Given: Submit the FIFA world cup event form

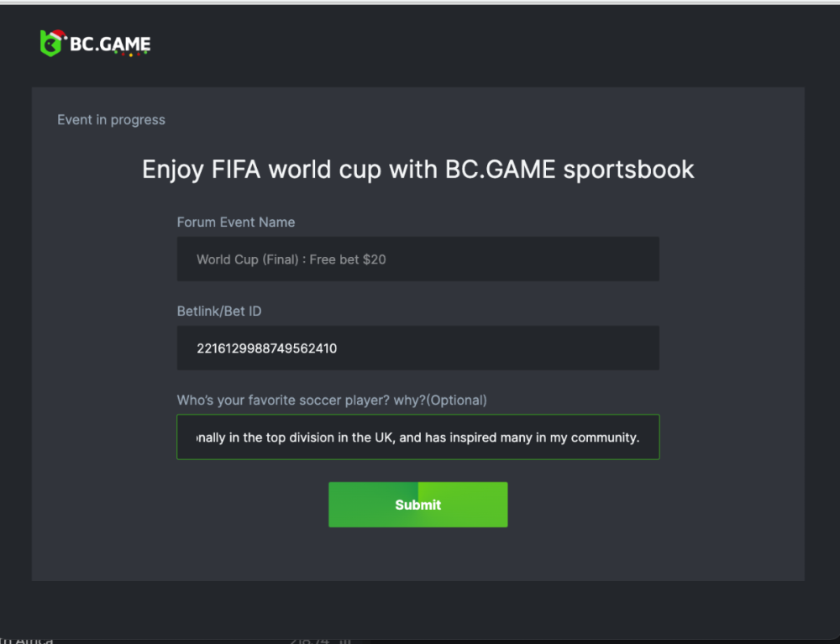Looking at the screenshot, I should tap(417, 504).
